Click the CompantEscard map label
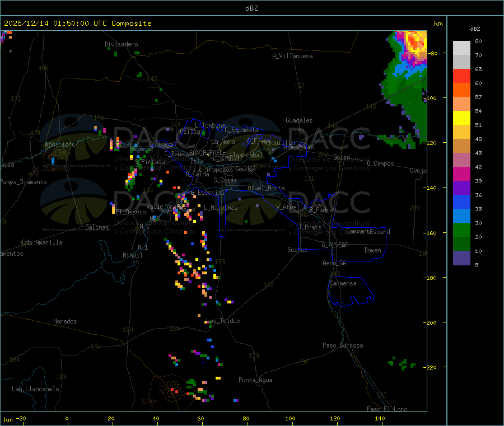504x426 pixels. (x=368, y=231)
